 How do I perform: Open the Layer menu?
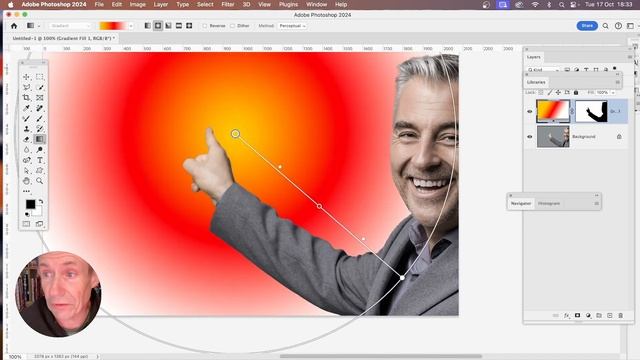pyautogui.click(x=161, y=4)
